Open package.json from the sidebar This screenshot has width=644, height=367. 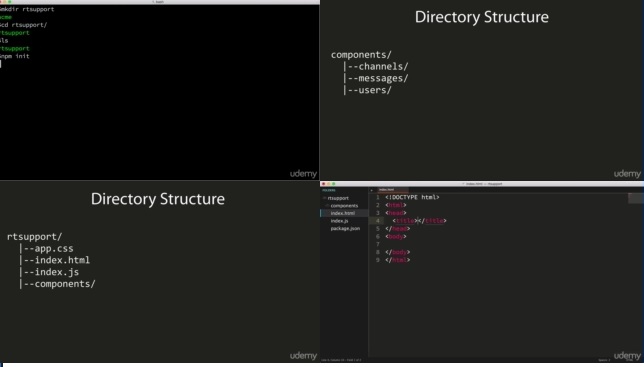345,228
